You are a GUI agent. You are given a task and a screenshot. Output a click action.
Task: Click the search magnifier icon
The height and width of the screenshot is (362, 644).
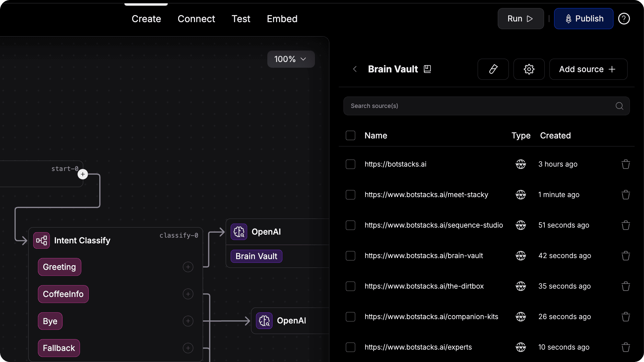[619, 106]
